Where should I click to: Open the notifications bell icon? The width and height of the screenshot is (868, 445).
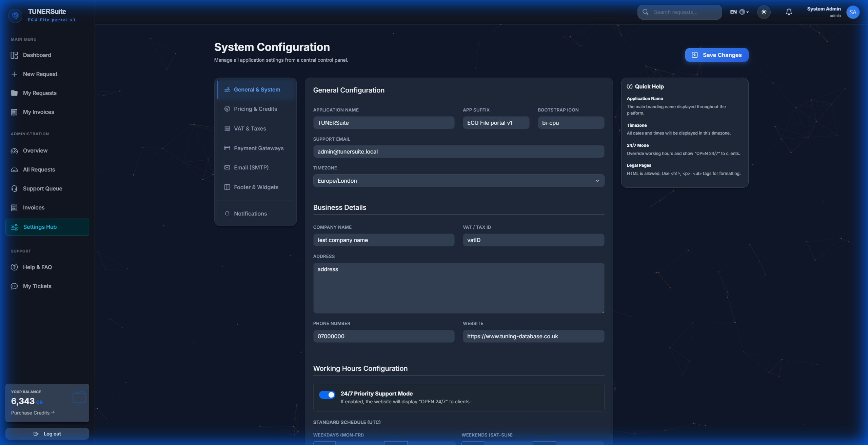click(x=789, y=12)
